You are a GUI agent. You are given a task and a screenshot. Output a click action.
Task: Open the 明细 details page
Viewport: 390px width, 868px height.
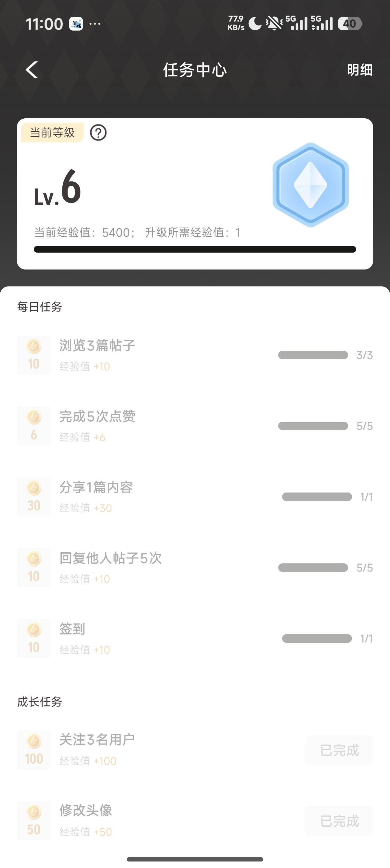pos(359,70)
